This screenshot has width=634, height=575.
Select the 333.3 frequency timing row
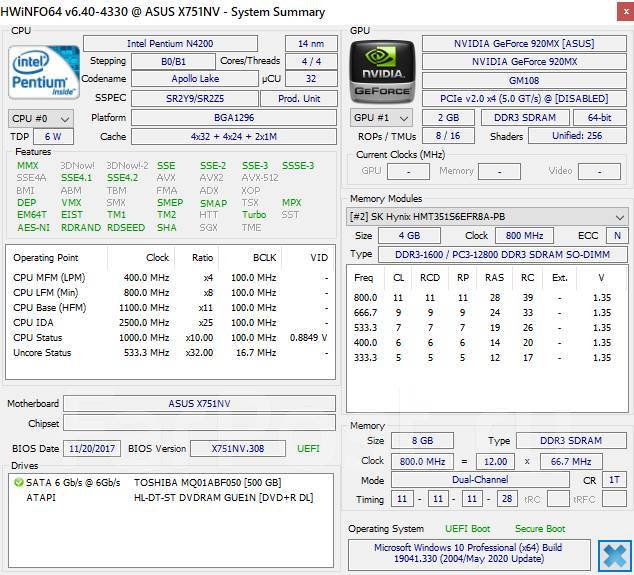point(485,357)
